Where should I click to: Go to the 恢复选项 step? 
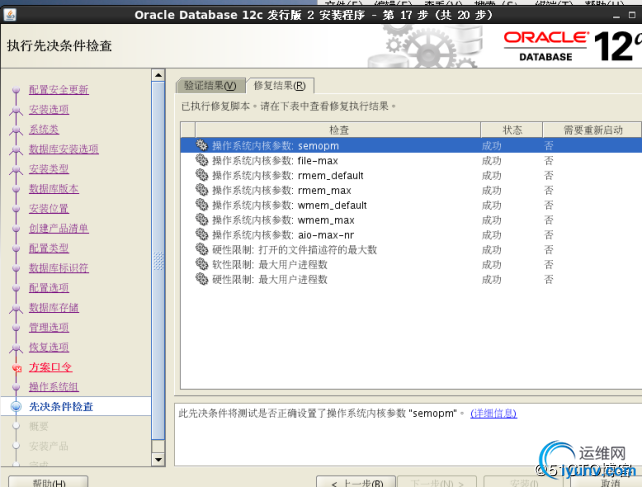coord(49,347)
